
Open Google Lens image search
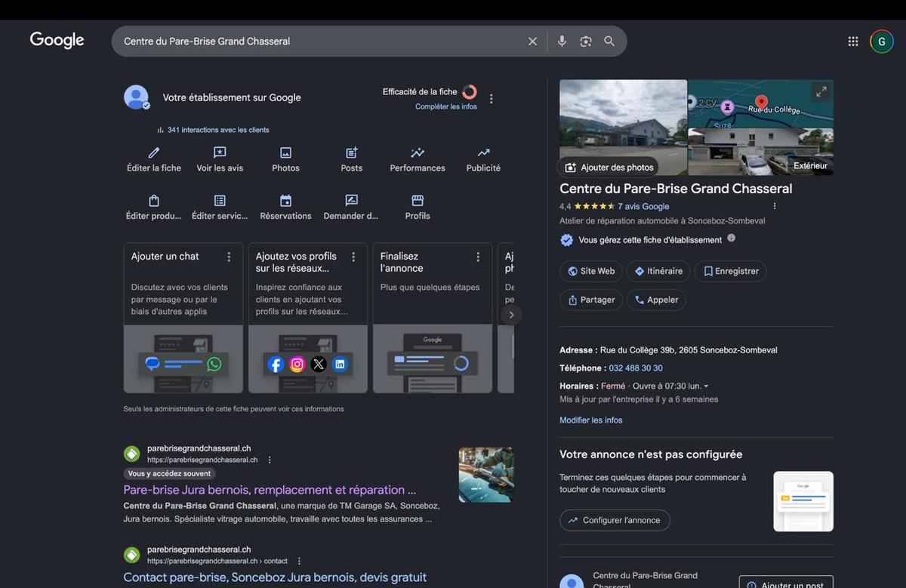586,42
